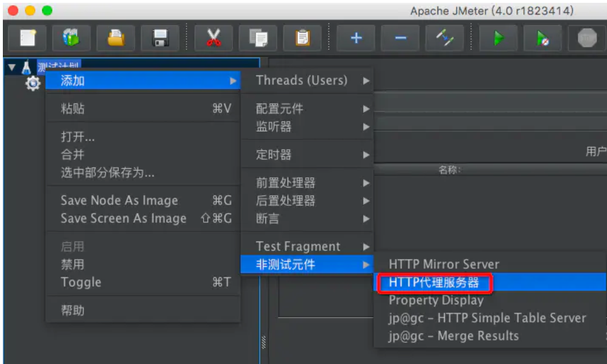This screenshot has height=364, width=607.
Task: Open the Templates toolbar icon
Action: (x=71, y=38)
